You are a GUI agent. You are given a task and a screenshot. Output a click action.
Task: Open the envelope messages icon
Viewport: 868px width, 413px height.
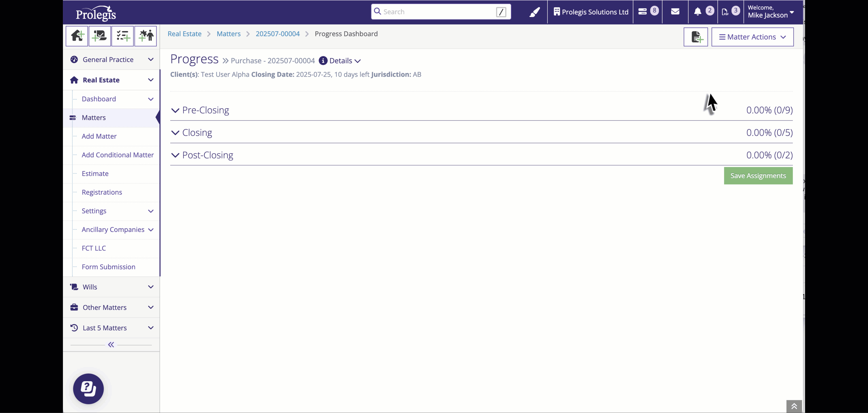[x=675, y=12]
